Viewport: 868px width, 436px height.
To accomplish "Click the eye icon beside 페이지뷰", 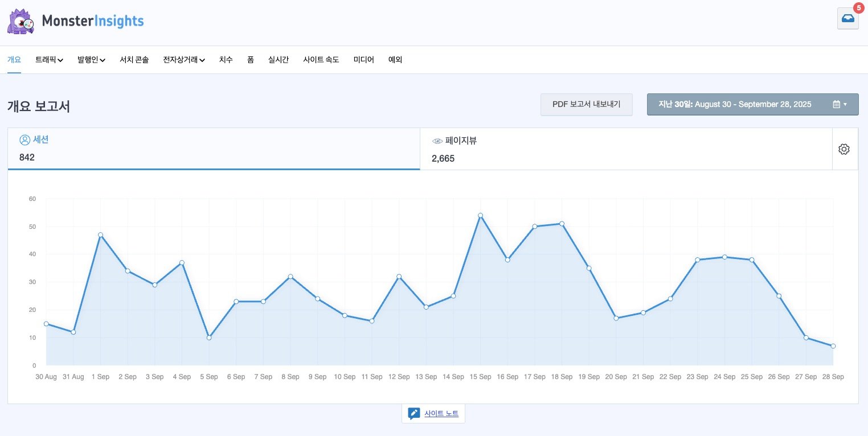I will [x=437, y=141].
